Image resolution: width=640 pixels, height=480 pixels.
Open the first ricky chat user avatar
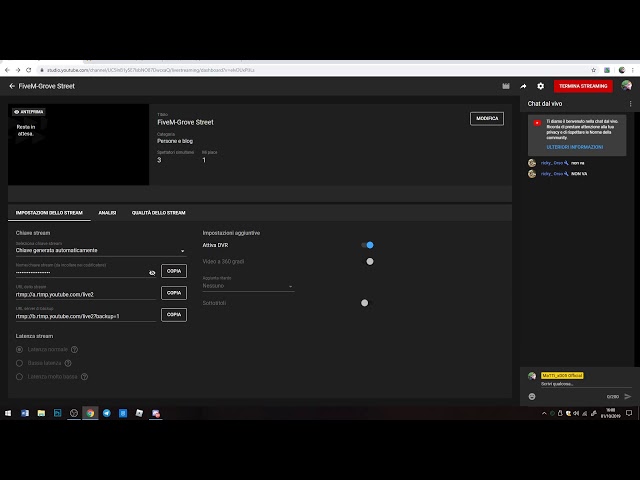[532, 163]
